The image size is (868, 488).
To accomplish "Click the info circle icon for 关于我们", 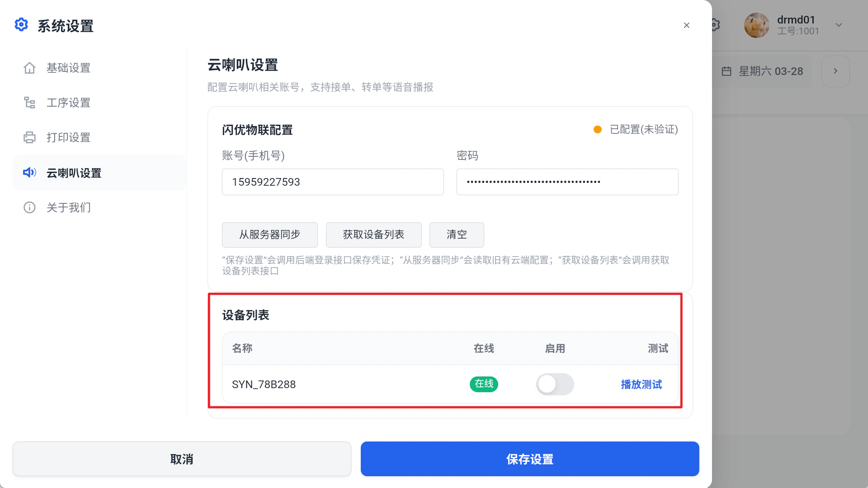I will point(29,207).
